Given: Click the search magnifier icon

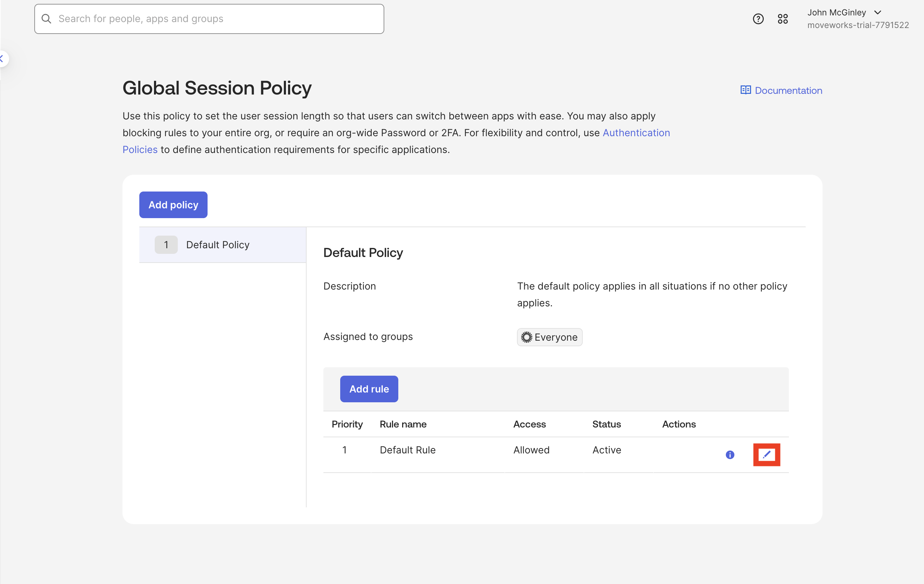Looking at the screenshot, I should pyautogui.click(x=47, y=19).
